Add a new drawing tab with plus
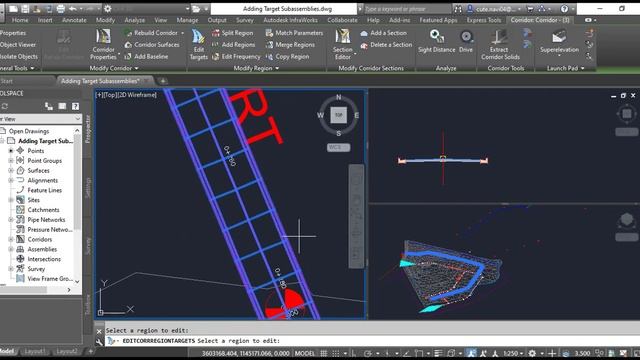The height and width of the screenshot is (360, 640). click(x=162, y=81)
